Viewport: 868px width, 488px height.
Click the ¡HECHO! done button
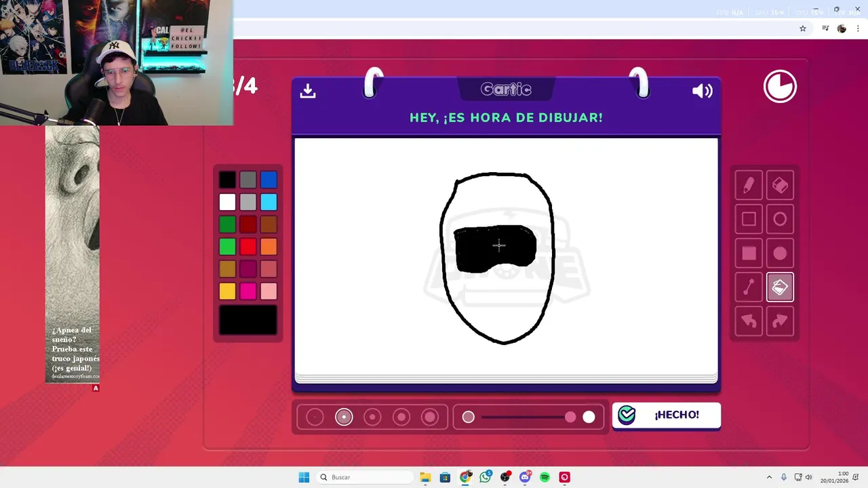click(666, 415)
